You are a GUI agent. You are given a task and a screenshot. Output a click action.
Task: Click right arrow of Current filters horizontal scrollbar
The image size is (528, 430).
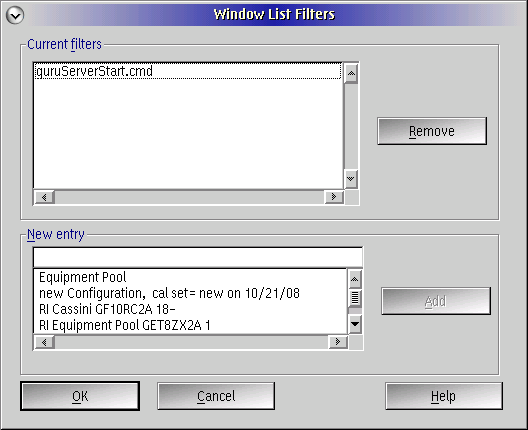point(334,197)
